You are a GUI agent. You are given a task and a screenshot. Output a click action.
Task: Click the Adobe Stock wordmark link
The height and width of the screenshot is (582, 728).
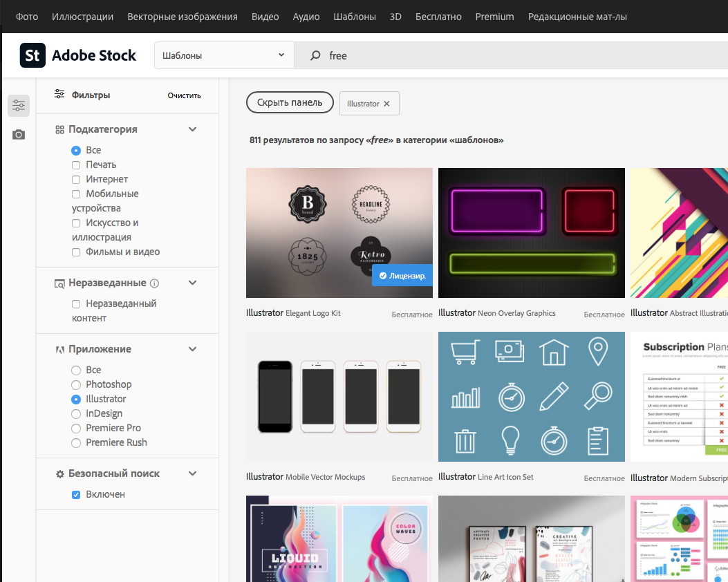tap(94, 55)
